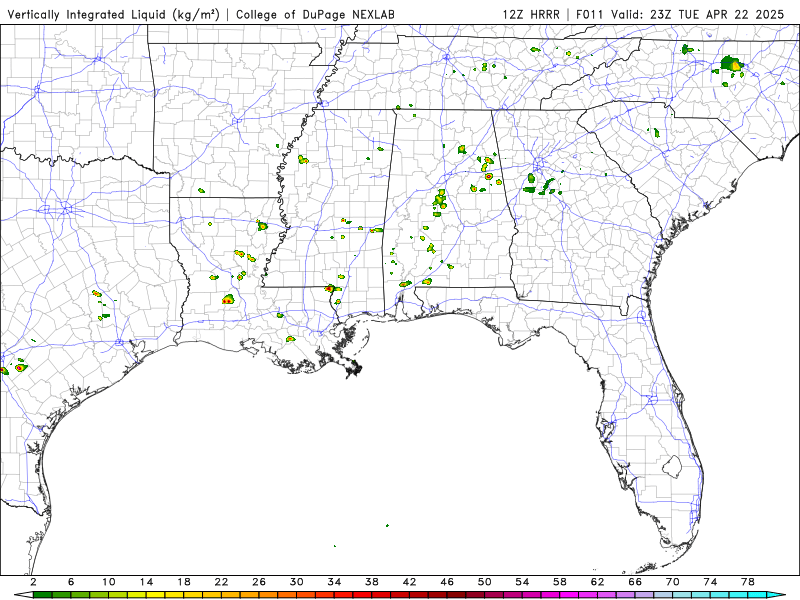This screenshot has height=600, width=800.
Task: Click the legend label '46'
Action: tap(447, 582)
